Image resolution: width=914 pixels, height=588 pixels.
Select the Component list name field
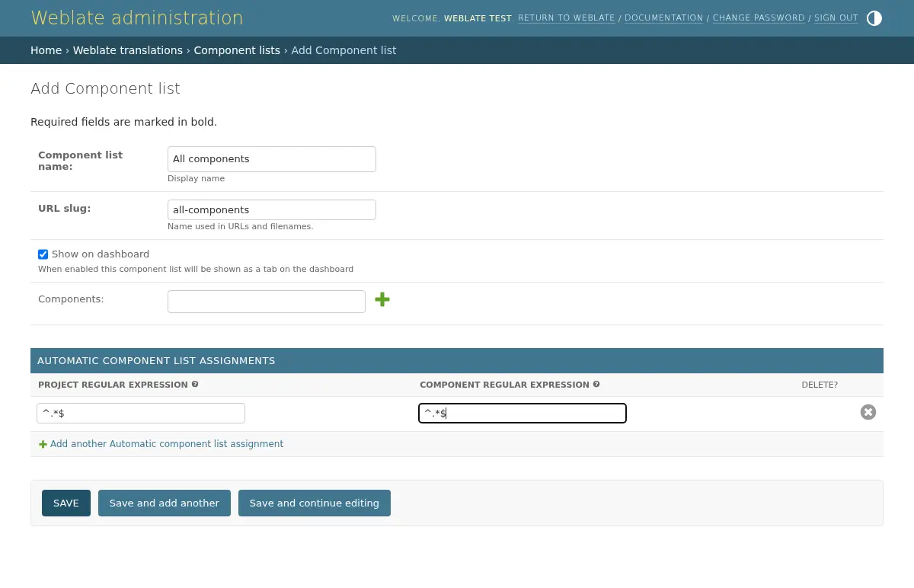tap(271, 158)
